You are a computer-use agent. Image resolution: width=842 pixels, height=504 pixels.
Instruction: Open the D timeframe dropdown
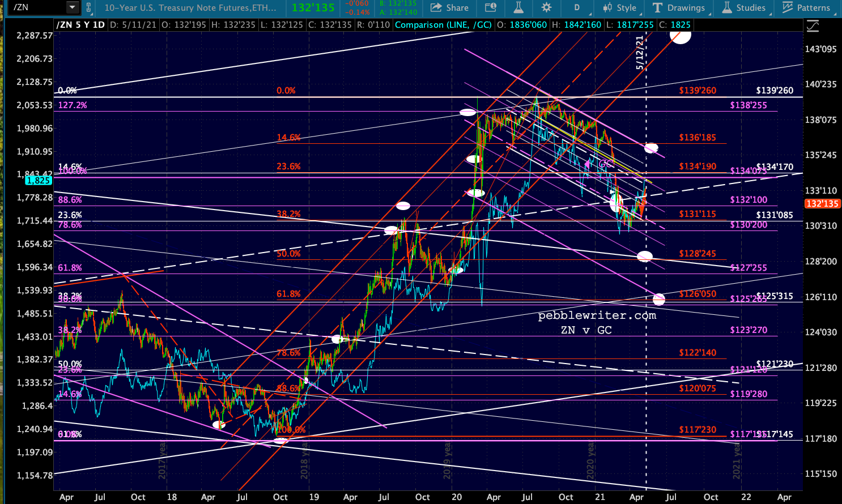coord(578,7)
